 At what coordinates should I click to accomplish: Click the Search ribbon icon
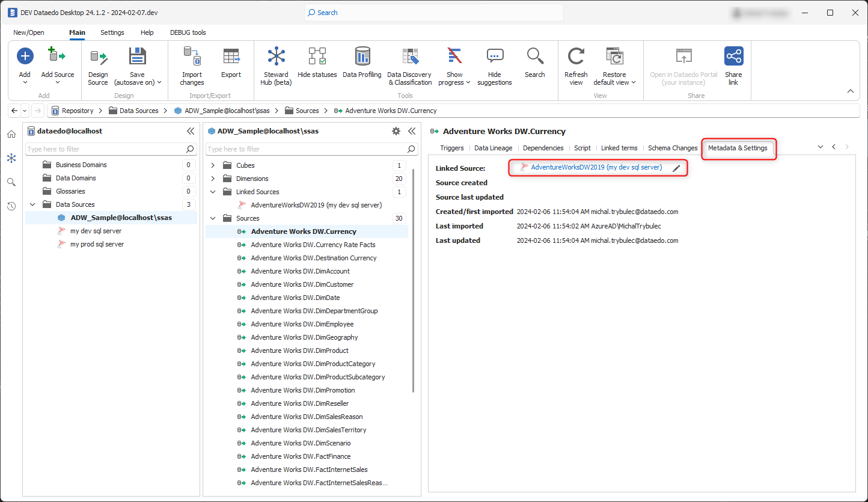pyautogui.click(x=534, y=57)
